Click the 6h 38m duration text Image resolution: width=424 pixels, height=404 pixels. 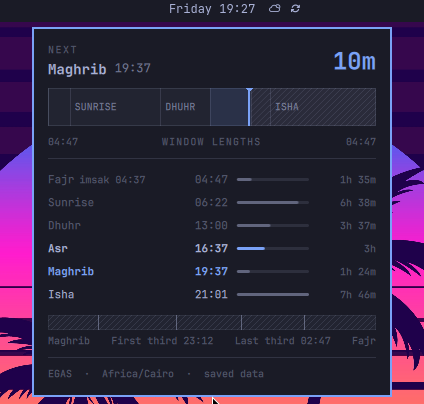[358, 202]
